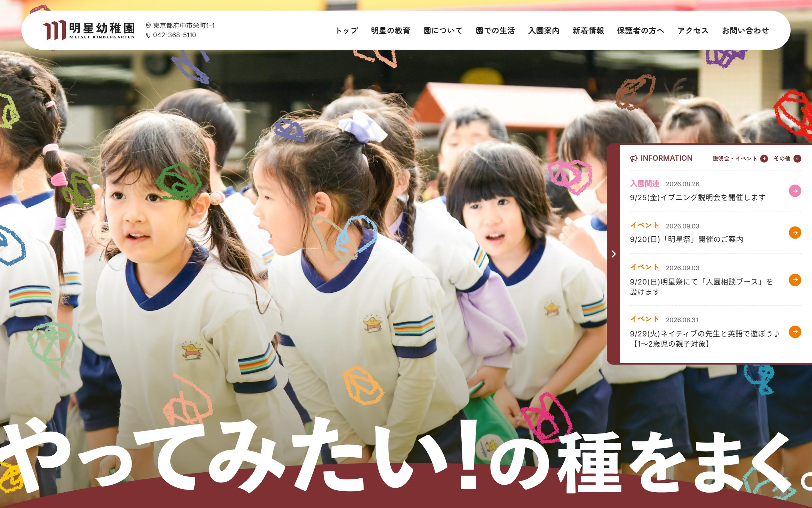Click the megaphone icon next to INFORMATION

[634, 158]
